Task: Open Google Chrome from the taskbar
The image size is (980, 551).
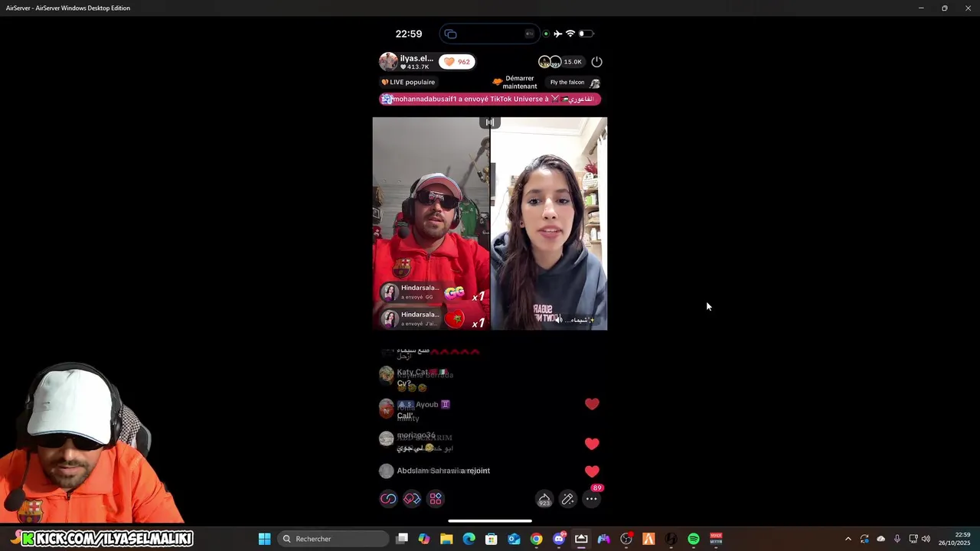Action: click(x=537, y=539)
